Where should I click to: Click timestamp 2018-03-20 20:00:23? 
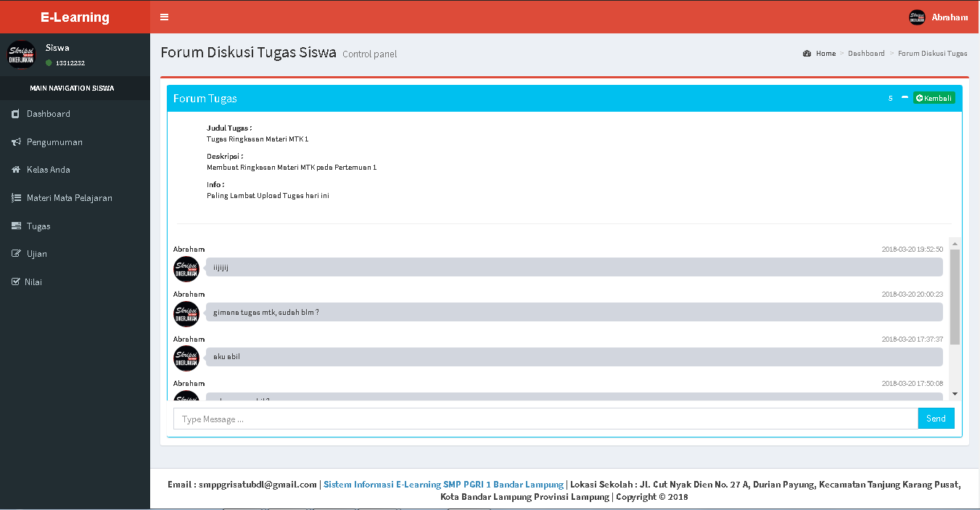click(913, 295)
